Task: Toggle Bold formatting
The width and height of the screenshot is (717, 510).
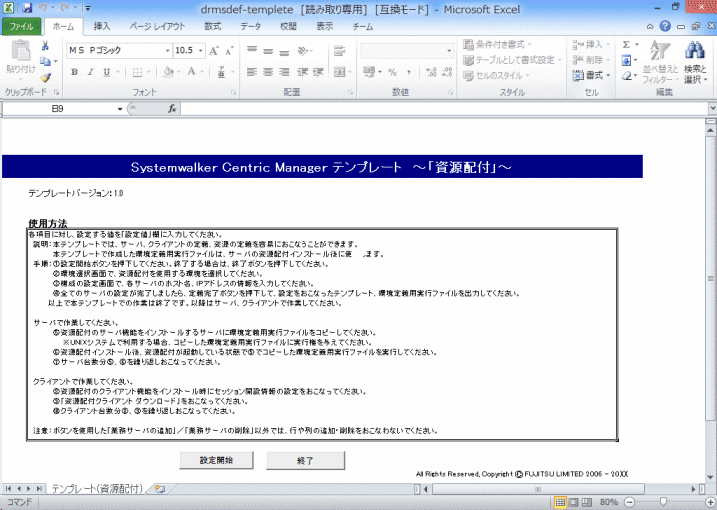Action: [x=75, y=72]
